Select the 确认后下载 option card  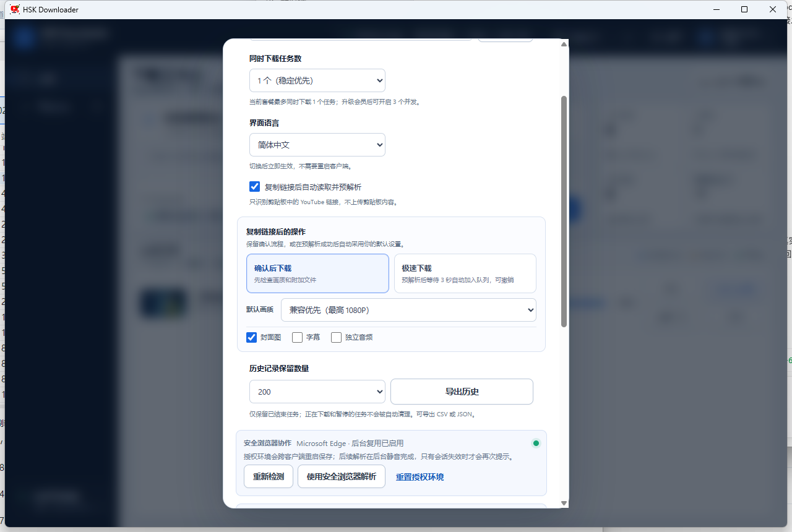[317, 273]
